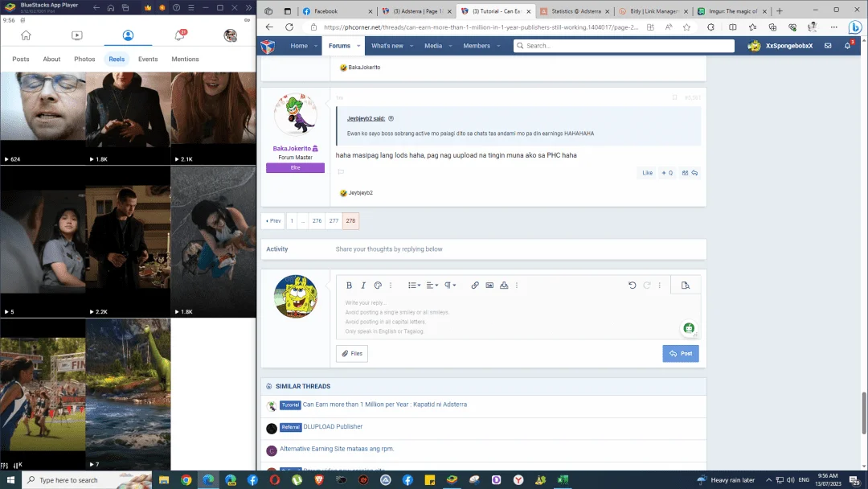868x489 pixels.
Task: Expand the Media dropdown arrow in navbar
Action: [x=450, y=46]
